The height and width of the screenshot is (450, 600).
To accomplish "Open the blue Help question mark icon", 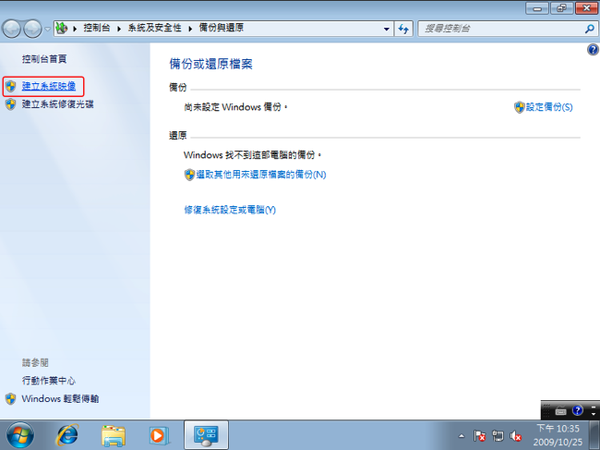I will coord(593,50).
